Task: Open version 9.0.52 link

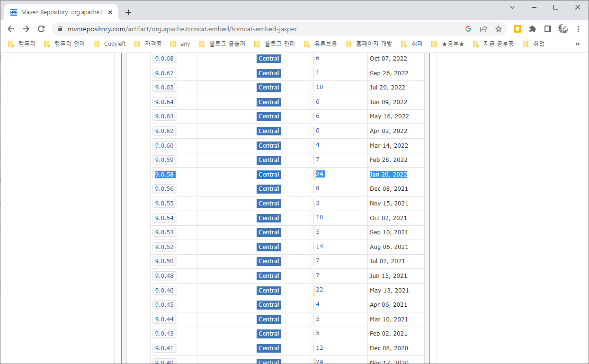Action: point(164,247)
